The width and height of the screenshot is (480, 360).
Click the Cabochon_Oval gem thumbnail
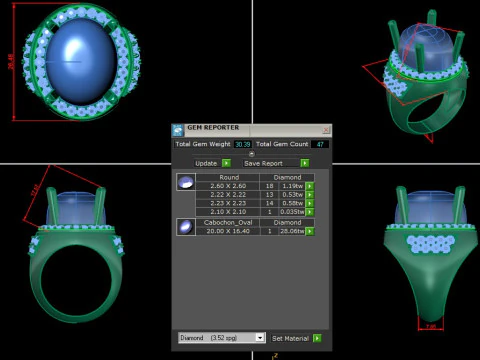click(x=186, y=227)
